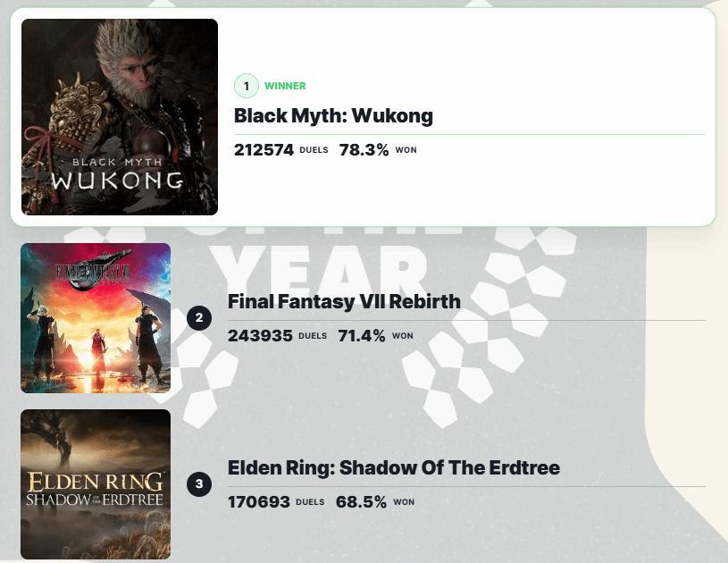Viewport: 728px width, 563px height.
Task: Click the green WINNER label
Action: [x=285, y=86]
